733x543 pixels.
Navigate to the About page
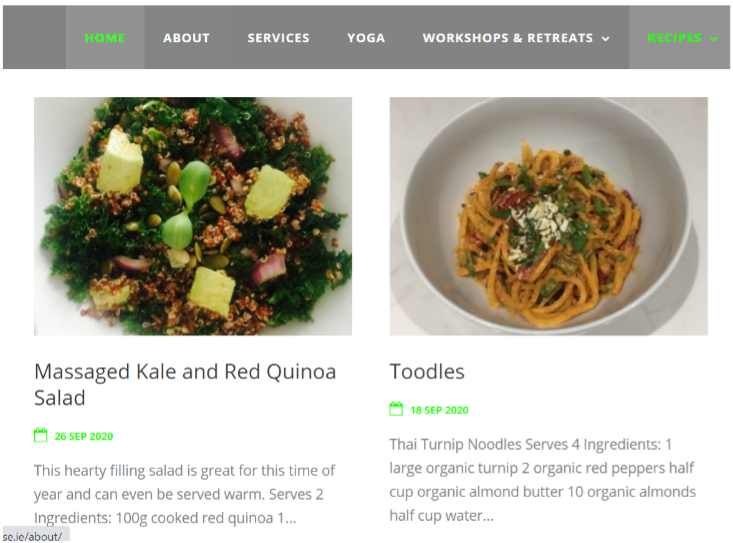pyautogui.click(x=186, y=38)
